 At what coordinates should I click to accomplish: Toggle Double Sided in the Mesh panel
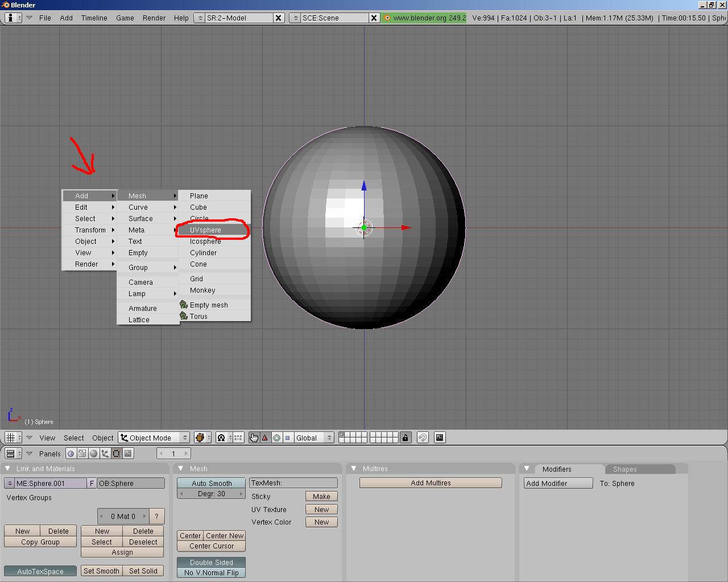[211, 562]
